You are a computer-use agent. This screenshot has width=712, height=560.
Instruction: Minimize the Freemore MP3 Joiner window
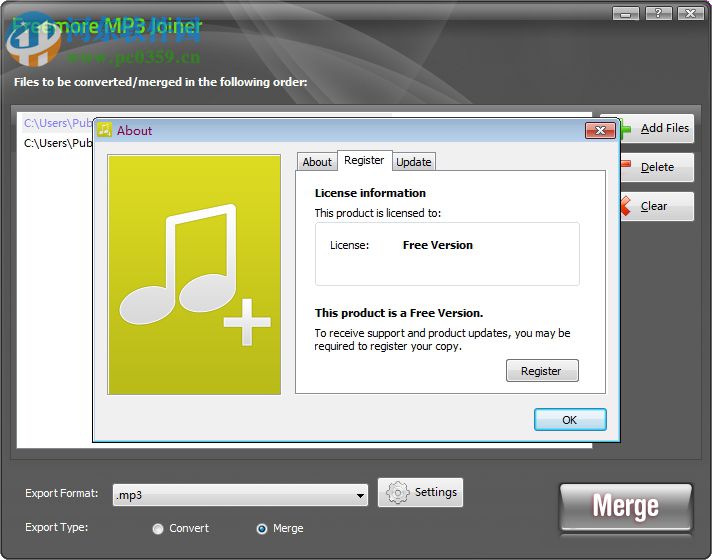coord(625,14)
